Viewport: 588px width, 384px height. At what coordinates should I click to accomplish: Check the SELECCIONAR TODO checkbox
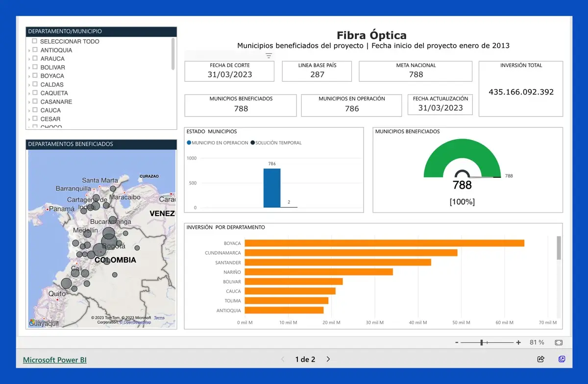pyautogui.click(x=35, y=41)
